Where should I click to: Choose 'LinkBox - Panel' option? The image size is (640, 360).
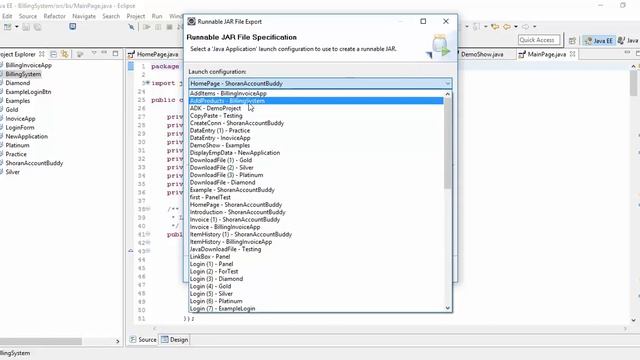(316, 257)
